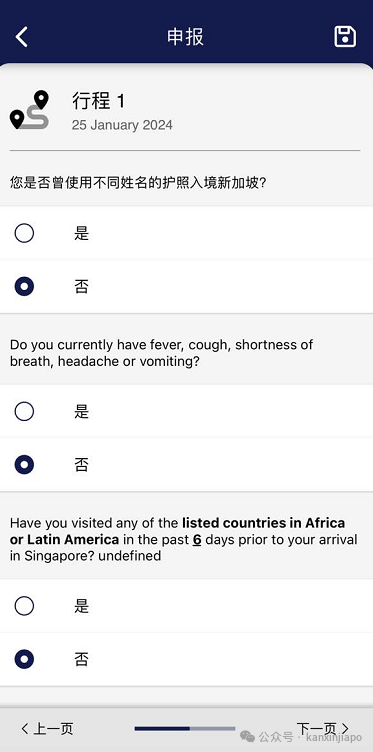Open the 行程 1 trip heading
Image resolution: width=373 pixels, height=752 pixels.
(x=98, y=101)
